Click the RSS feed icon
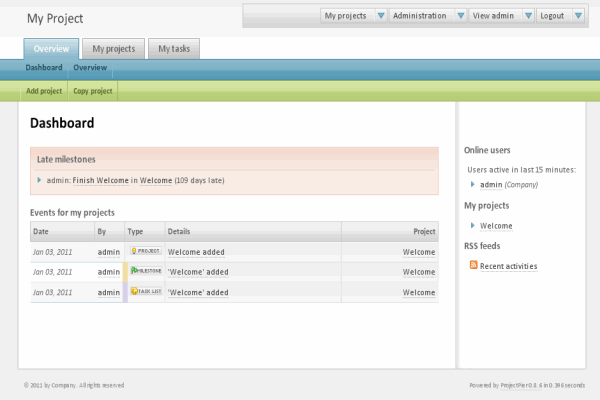Screen dimensions: 600x400 pyautogui.click(x=474, y=266)
